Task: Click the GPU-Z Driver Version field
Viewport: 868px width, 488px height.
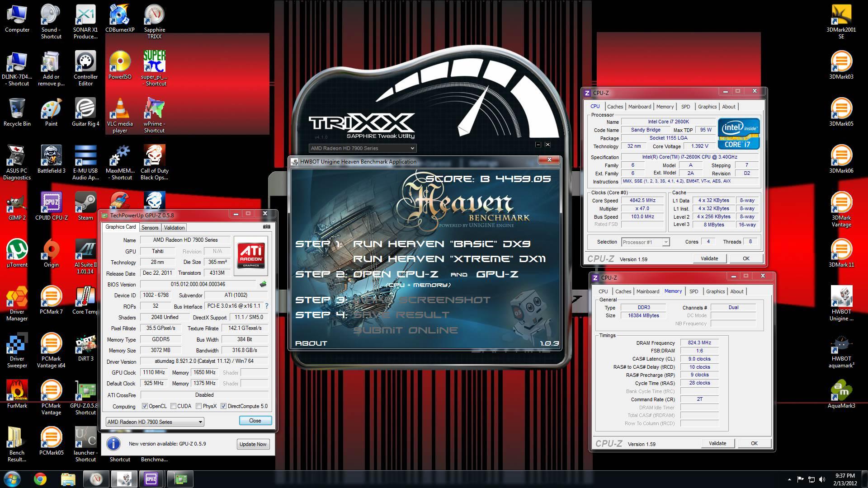Action: [204, 361]
